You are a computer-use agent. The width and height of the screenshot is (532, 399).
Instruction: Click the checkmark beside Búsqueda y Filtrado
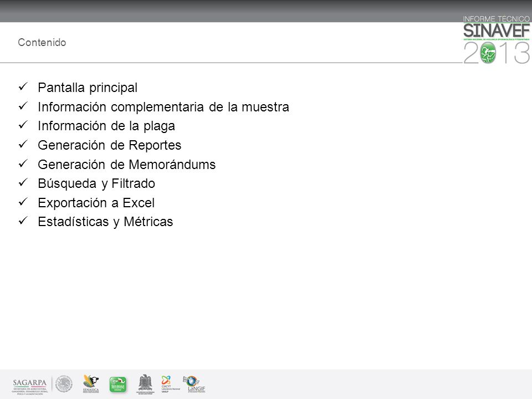[23, 182]
